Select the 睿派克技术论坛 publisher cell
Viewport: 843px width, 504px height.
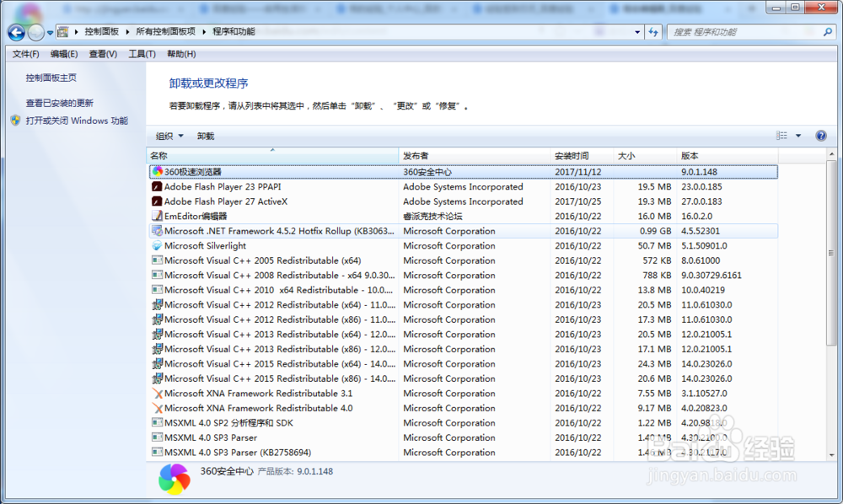pos(432,217)
